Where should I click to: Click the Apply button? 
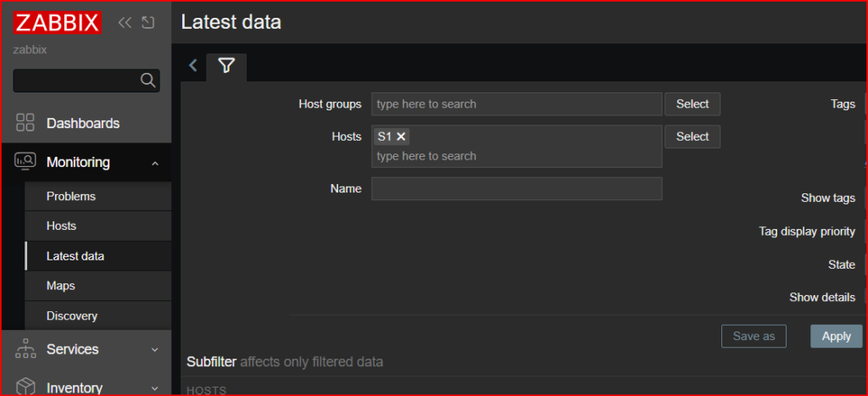[x=837, y=336]
